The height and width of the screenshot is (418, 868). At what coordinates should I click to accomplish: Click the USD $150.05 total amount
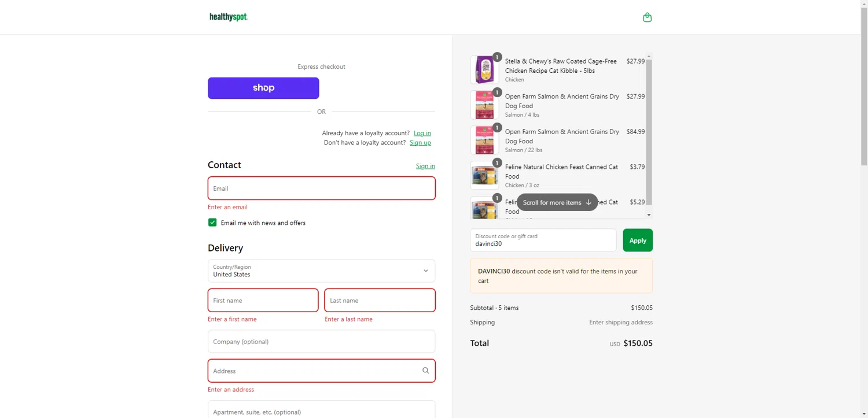tap(631, 343)
